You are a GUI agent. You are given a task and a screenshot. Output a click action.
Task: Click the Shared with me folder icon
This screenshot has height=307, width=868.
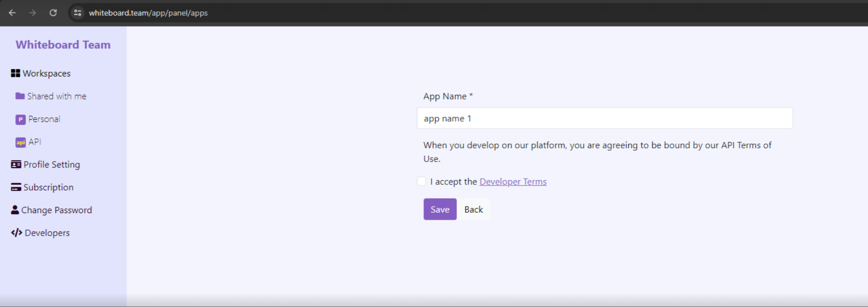(20, 96)
